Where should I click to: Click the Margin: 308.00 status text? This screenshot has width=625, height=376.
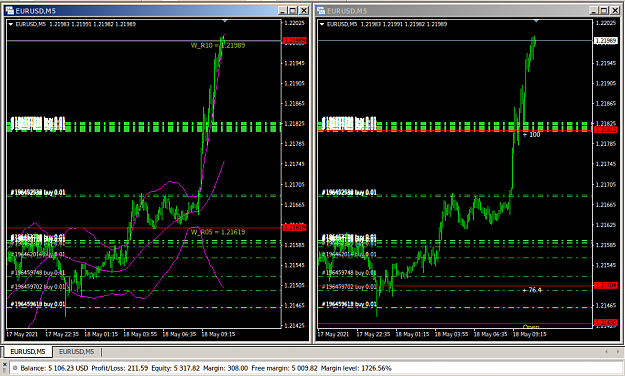tap(226, 368)
